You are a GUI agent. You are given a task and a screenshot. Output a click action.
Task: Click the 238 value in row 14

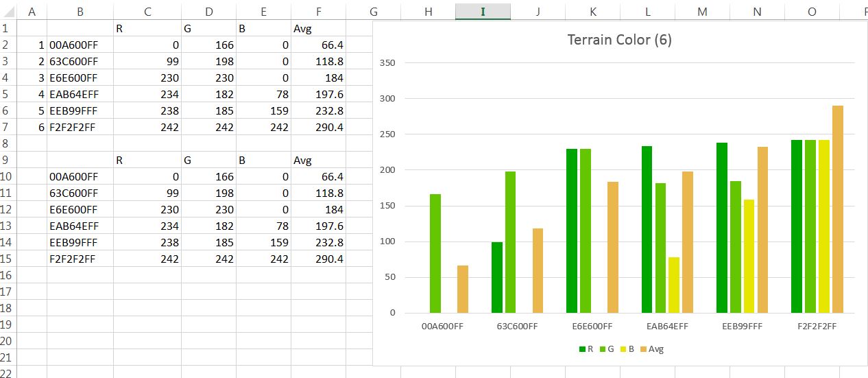(x=147, y=242)
